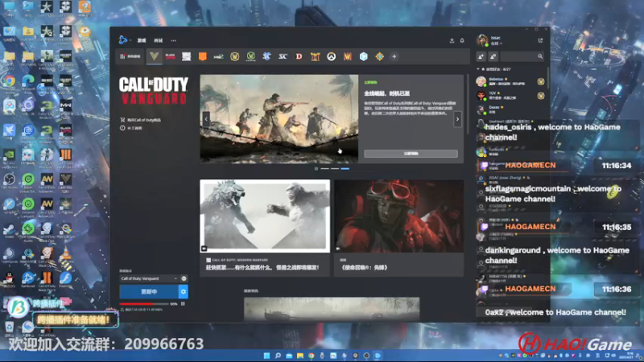644x362 pixels.
Task: Open the Call of Duty: Vanguard version dropdown
Action: (149, 278)
